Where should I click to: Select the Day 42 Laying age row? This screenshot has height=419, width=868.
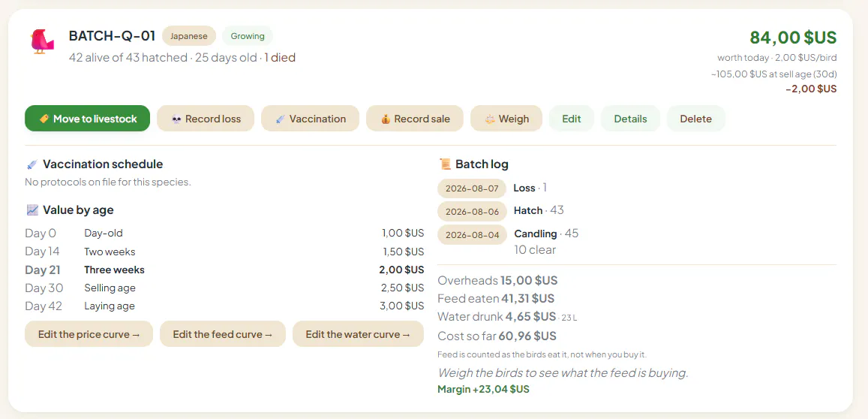coord(224,306)
